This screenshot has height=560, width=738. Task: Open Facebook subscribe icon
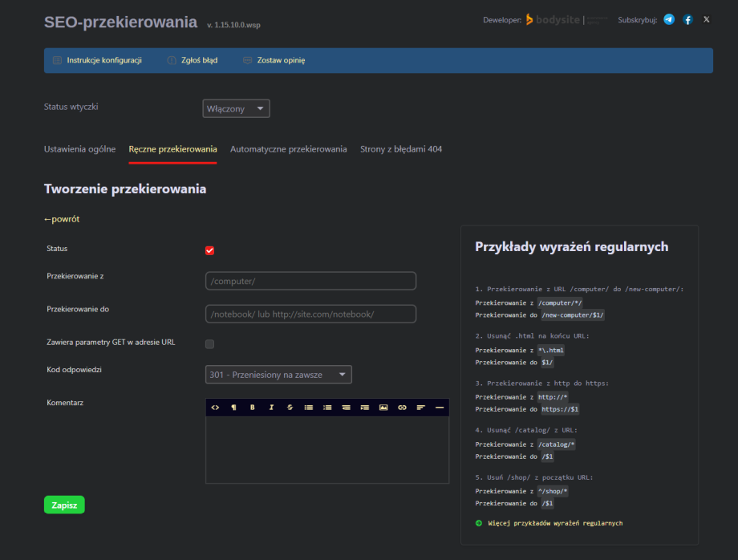(687, 19)
